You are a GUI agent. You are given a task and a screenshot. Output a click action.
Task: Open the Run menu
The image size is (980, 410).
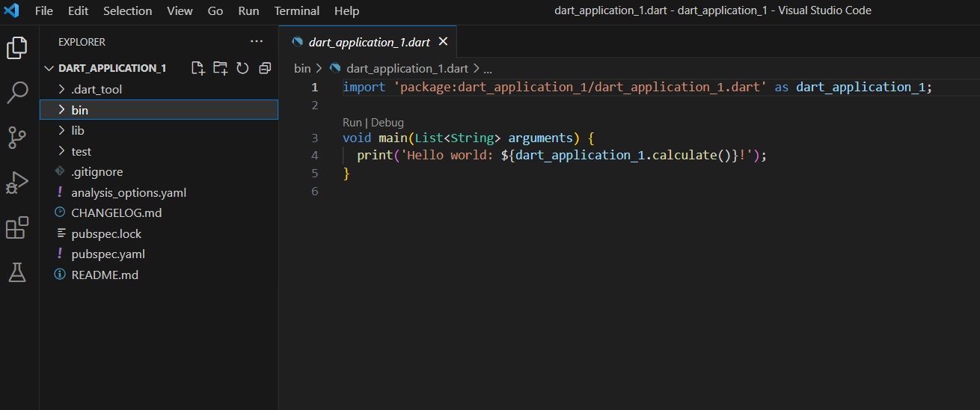tap(248, 10)
